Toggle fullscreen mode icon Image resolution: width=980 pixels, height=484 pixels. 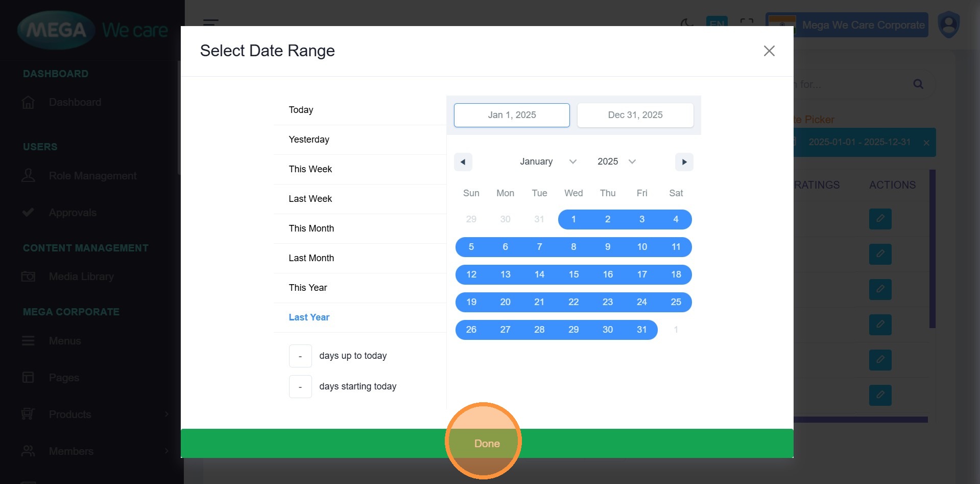tap(747, 23)
